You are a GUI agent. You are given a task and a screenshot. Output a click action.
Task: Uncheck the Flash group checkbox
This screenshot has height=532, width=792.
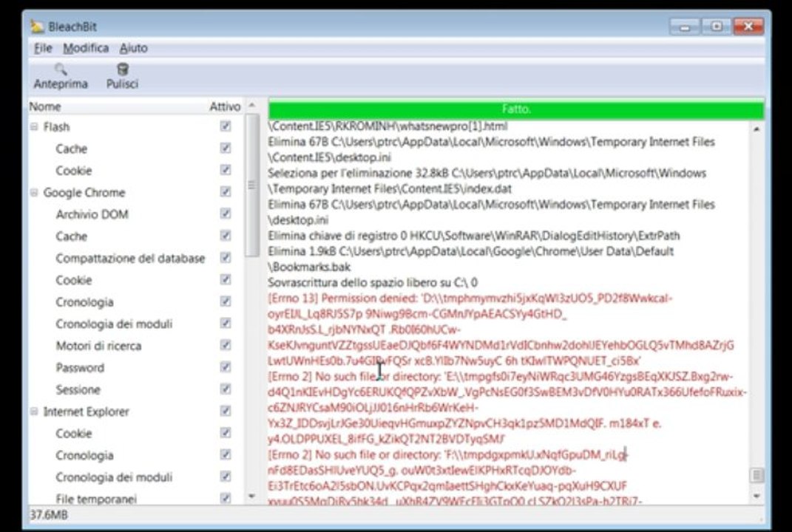click(x=226, y=126)
